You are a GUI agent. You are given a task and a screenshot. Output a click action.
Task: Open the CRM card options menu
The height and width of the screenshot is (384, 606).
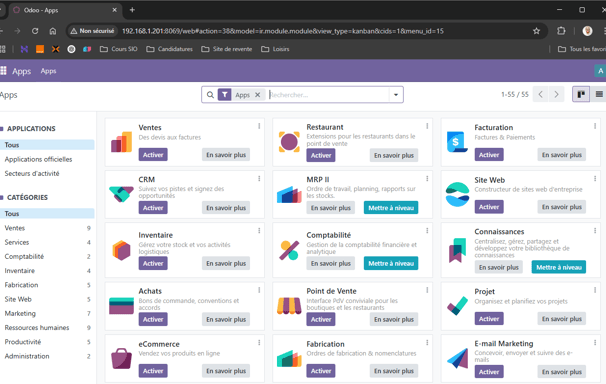pyautogui.click(x=259, y=178)
